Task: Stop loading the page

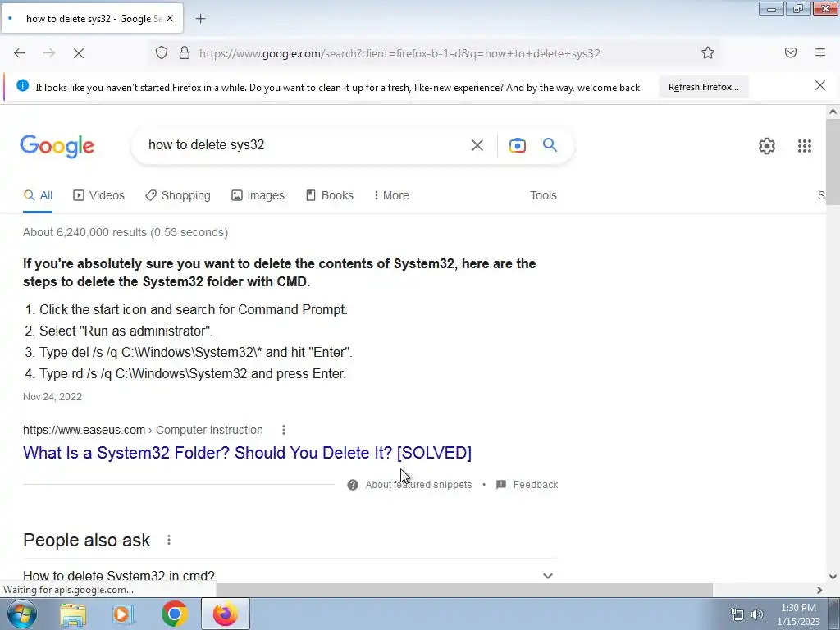Action: pyautogui.click(x=79, y=53)
